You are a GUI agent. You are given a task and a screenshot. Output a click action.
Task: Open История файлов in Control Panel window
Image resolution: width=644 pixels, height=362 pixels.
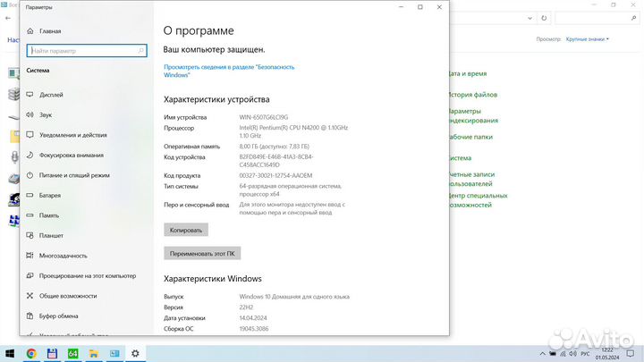click(x=473, y=95)
